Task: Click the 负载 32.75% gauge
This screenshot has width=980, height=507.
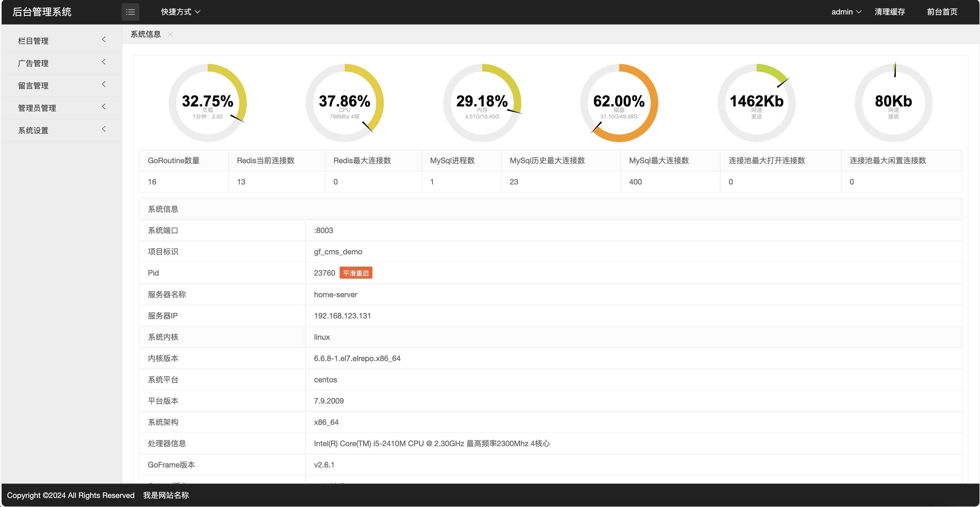Action: click(208, 103)
